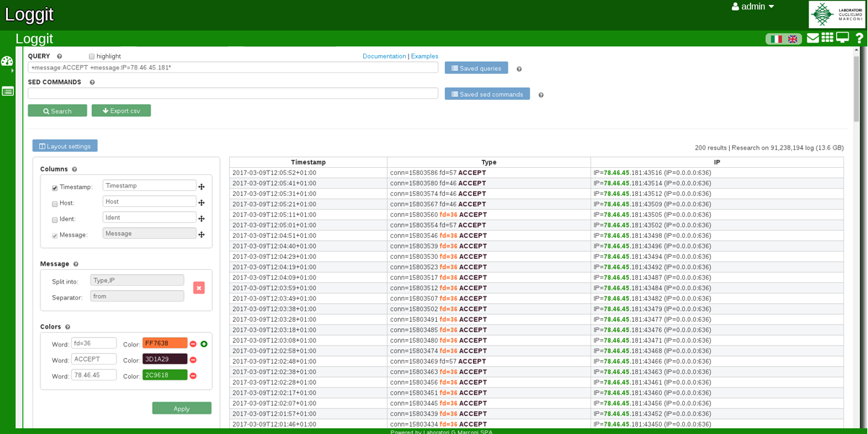Pick color for 3D1A29 swatch
The height and width of the screenshot is (434, 868).
click(165, 359)
